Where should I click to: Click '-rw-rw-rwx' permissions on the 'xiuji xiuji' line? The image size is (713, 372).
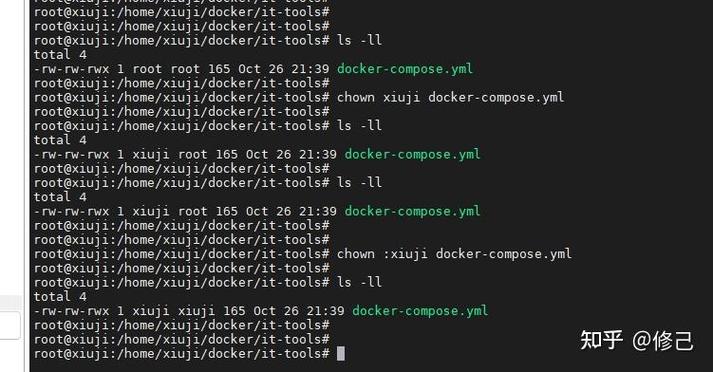pos(71,311)
